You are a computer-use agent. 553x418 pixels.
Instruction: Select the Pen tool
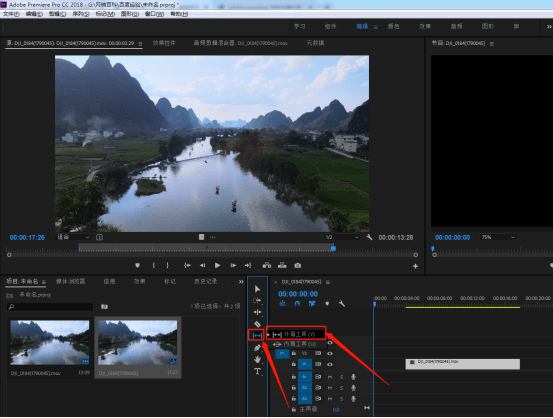(257, 348)
